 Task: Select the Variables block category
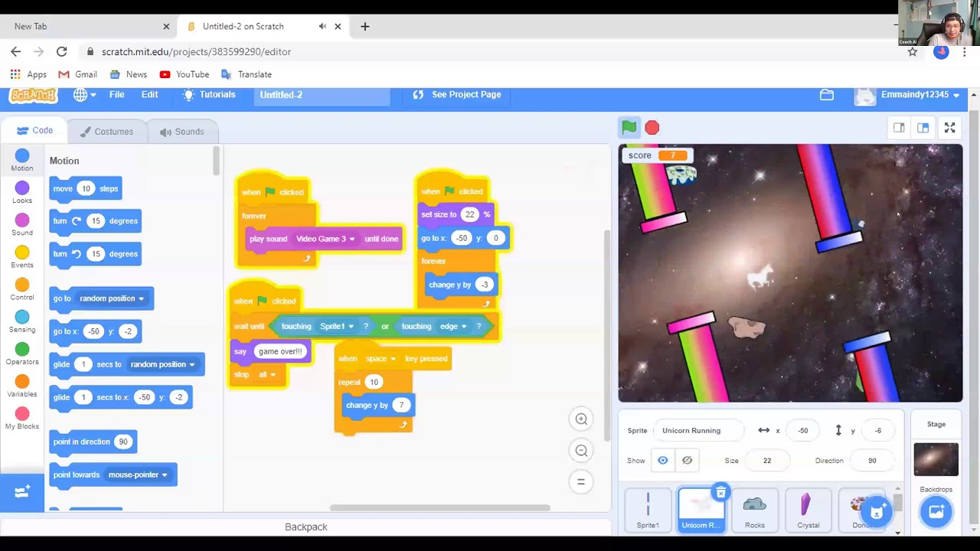click(x=22, y=386)
